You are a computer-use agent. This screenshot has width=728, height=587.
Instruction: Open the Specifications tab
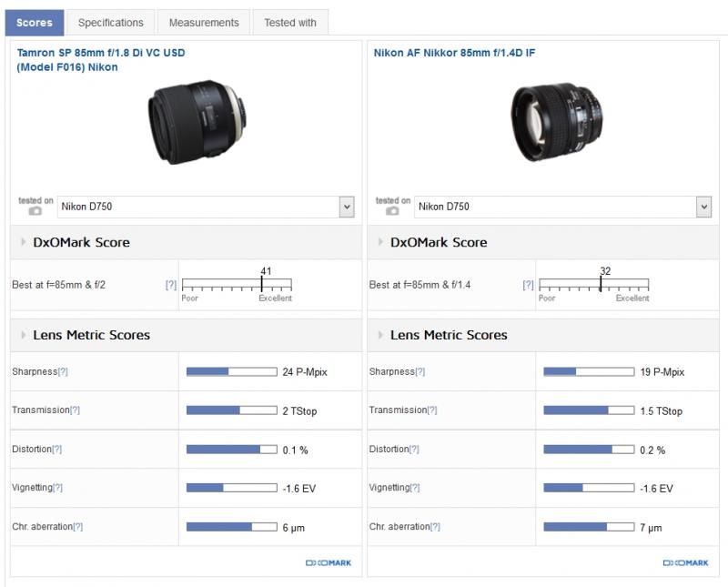coord(110,22)
